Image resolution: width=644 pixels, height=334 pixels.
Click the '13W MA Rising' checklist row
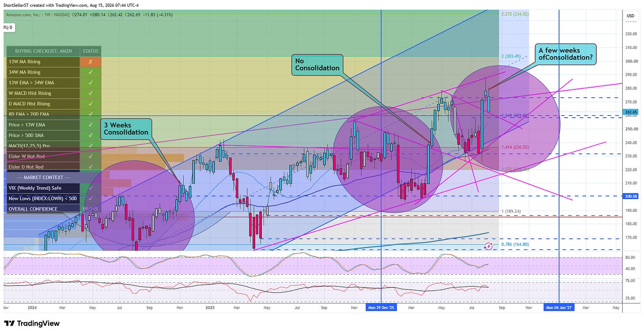pyautogui.click(x=43, y=61)
